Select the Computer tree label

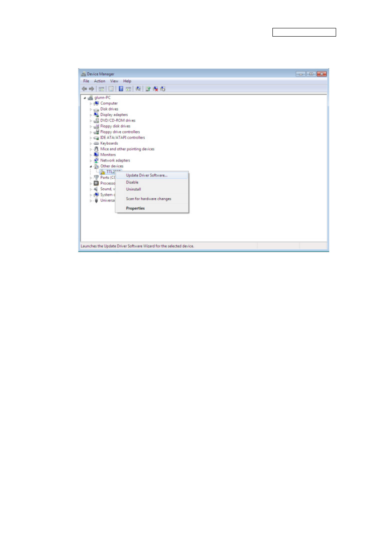coord(109,104)
